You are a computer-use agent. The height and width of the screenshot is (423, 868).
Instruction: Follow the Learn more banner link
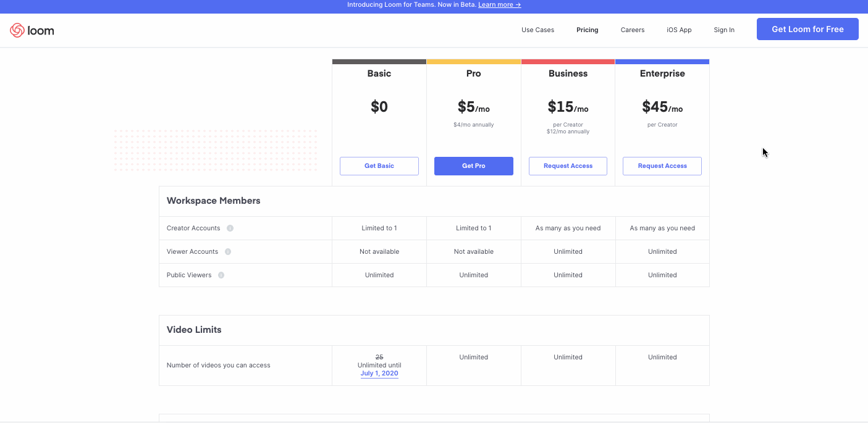coord(499,5)
